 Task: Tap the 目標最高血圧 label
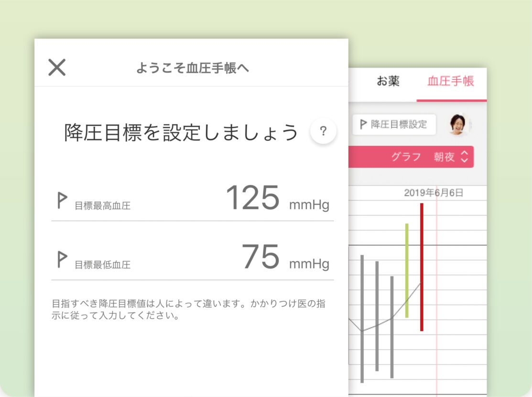tap(102, 206)
